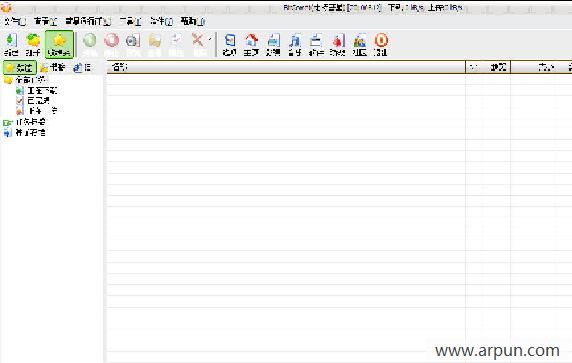The image size is (572, 363).
Task: Expand the yellow folder All Tasks node
Action: [25, 80]
